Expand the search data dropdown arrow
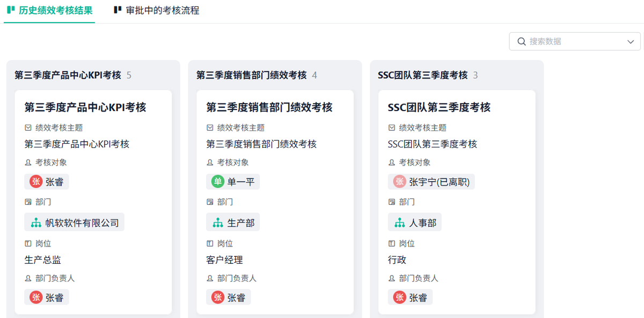The width and height of the screenshot is (644, 318). click(631, 42)
